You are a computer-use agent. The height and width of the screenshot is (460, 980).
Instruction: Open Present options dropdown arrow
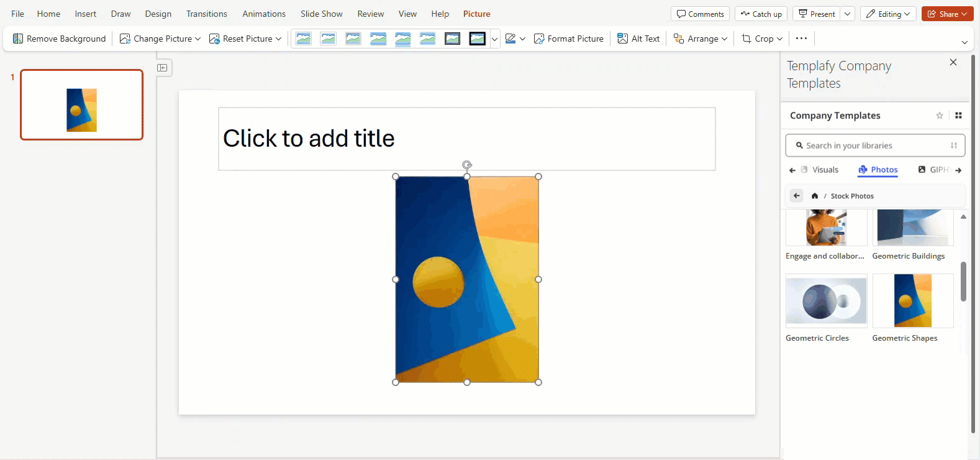(x=848, y=14)
